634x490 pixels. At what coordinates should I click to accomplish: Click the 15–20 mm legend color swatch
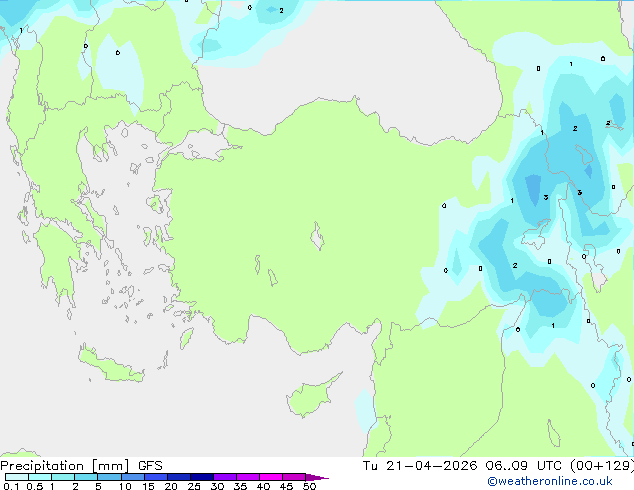point(156,477)
